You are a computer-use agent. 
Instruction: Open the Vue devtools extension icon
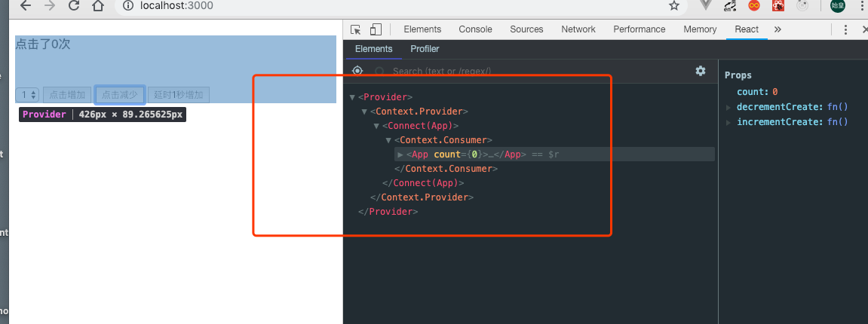[x=705, y=5]
